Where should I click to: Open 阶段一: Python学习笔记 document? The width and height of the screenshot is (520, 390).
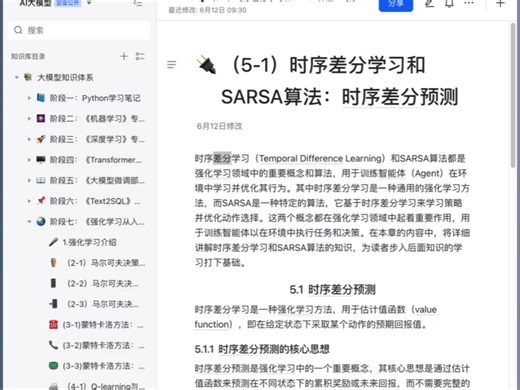(x=95, y=98)
